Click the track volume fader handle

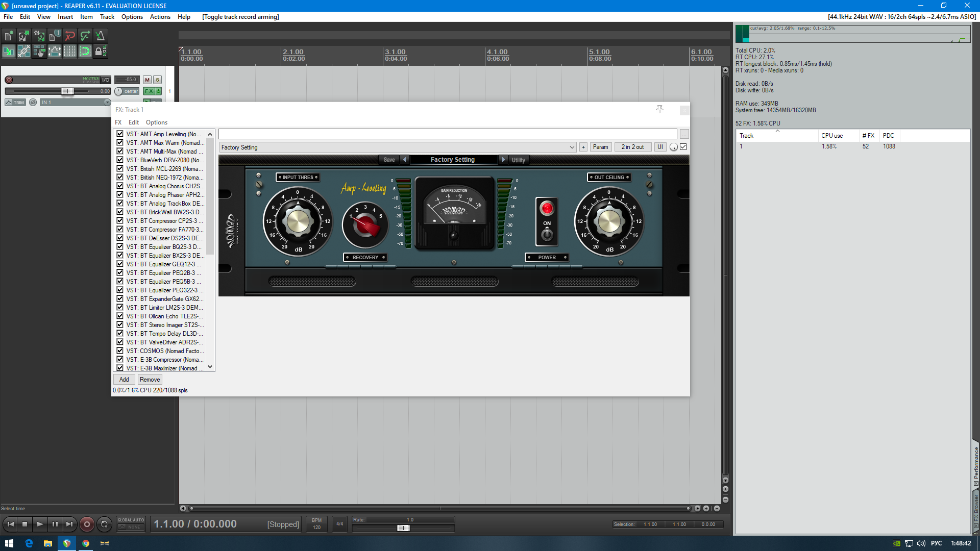(x=67, y=91)
